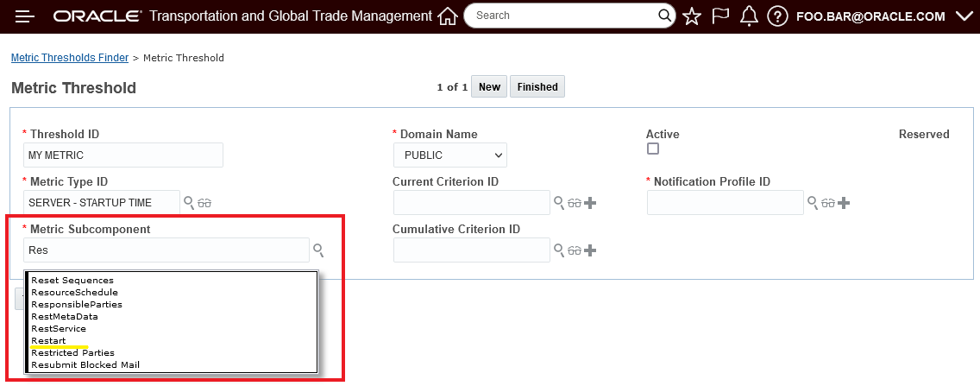This screenshot has width=980, height=386.
Task: Expand the user account menu chevron
Action: coord(964,16)
